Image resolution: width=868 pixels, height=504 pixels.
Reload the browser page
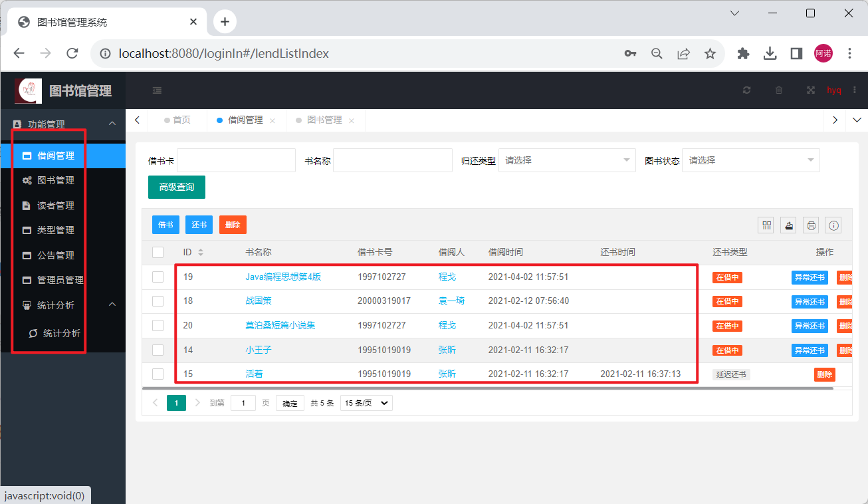click(x=73, y=54)
